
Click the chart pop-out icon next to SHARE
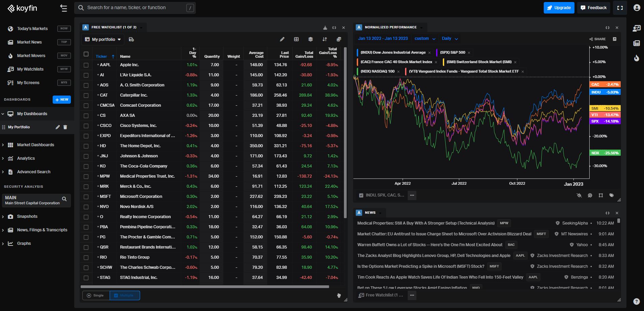tap(615, 39)
